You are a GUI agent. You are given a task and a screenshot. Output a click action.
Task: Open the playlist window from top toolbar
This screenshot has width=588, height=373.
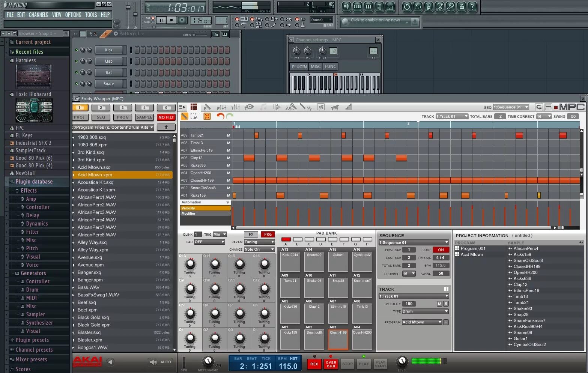pos(346,6)
